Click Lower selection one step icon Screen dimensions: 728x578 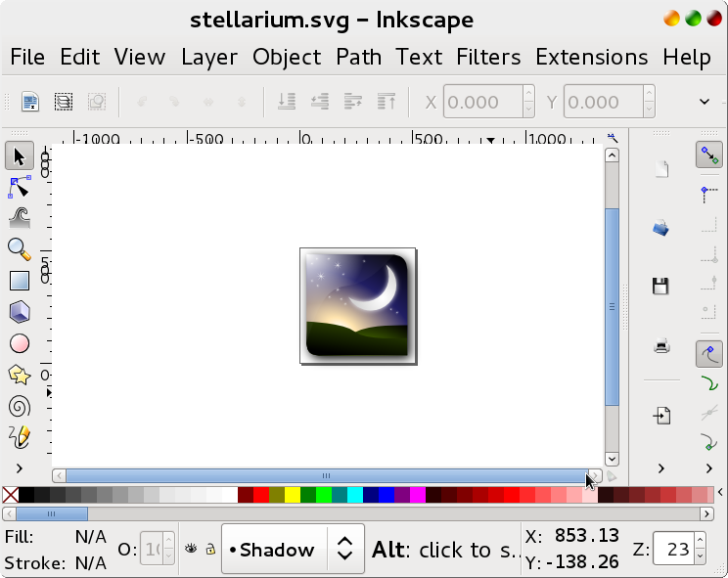[320, 102]
